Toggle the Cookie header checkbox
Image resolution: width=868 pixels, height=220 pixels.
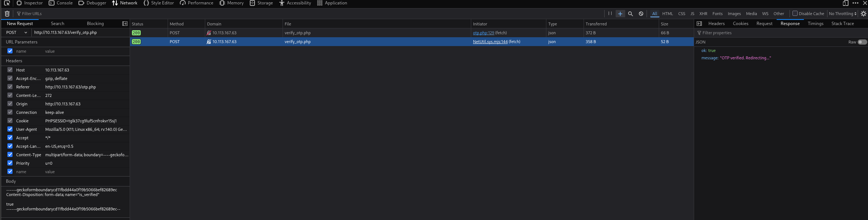coord(10,121)
